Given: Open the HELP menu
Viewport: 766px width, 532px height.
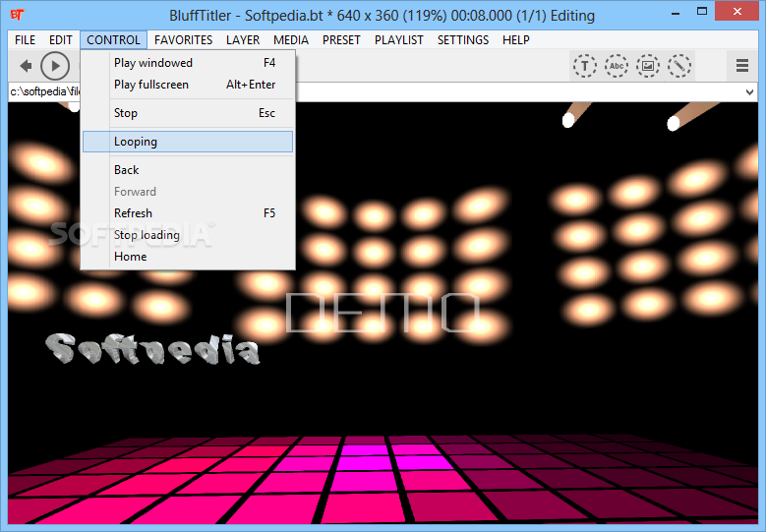Looking at the screenshot, I should pyautogui.click(x=516, y=40).
